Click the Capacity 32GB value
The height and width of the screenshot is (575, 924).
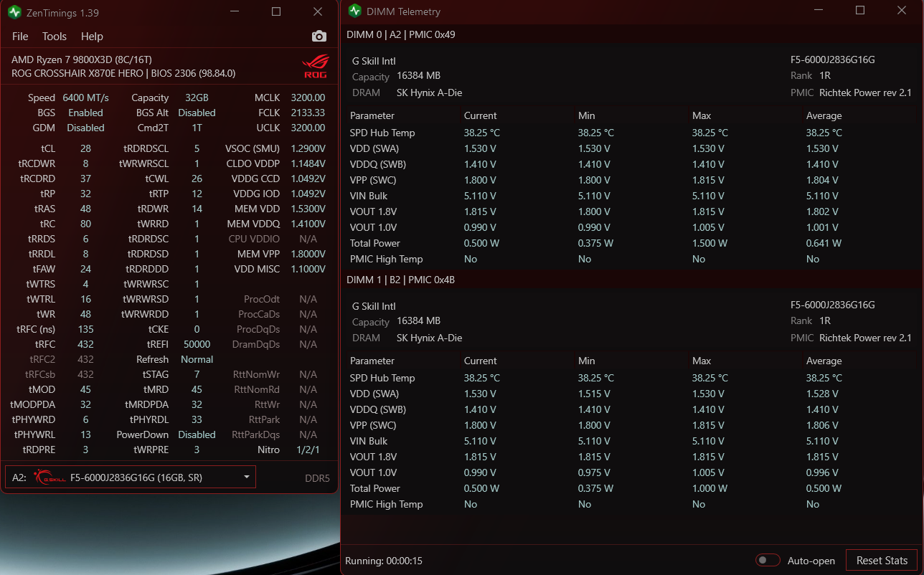click(197, 98)
